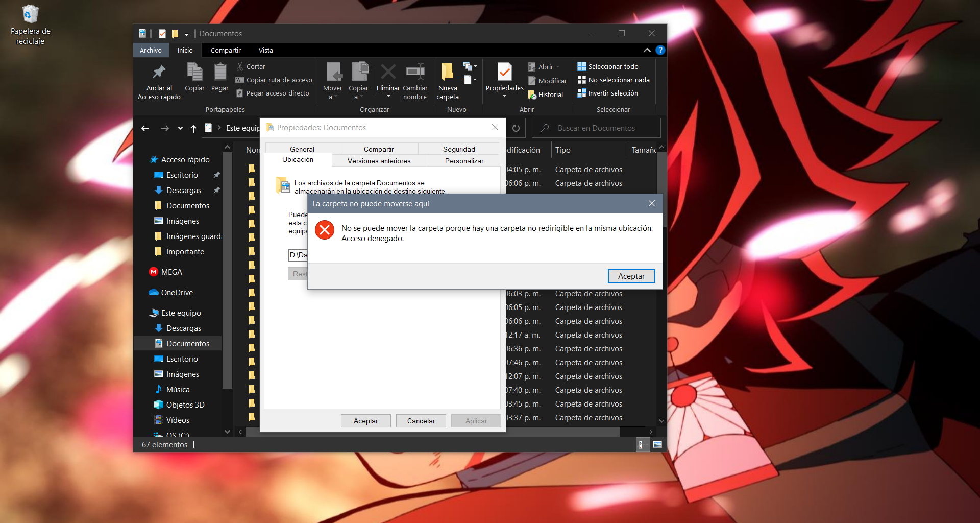980x523 pixels.
Task: Select the Cortar scissors command
Action: point(251,66)
